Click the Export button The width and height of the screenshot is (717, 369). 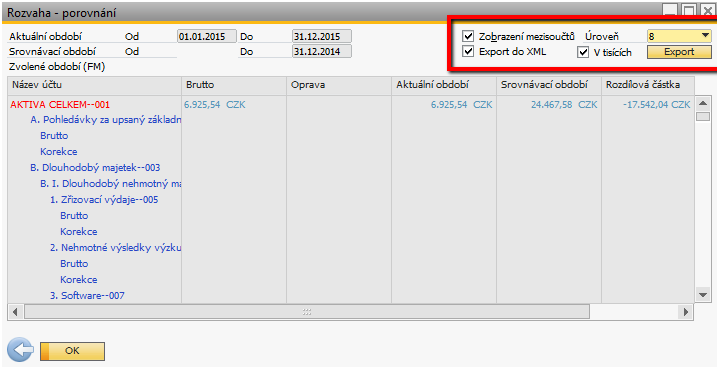tap(679, 52)
